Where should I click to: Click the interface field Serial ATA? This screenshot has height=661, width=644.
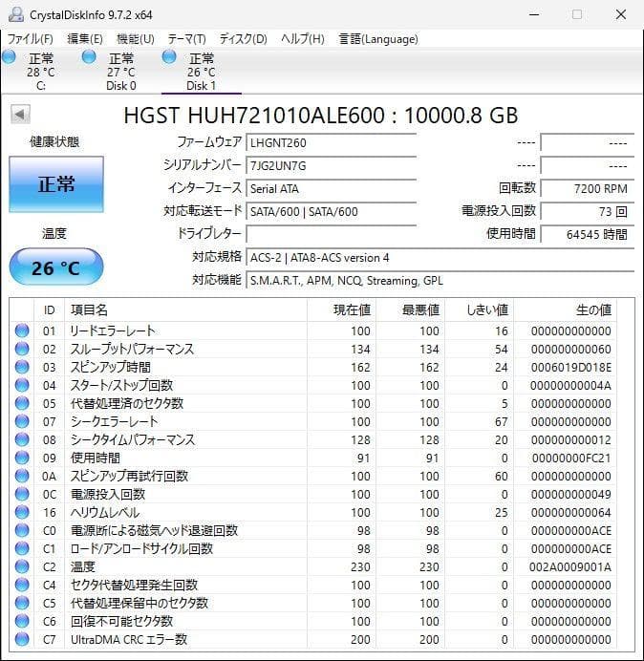coord(332,188)
